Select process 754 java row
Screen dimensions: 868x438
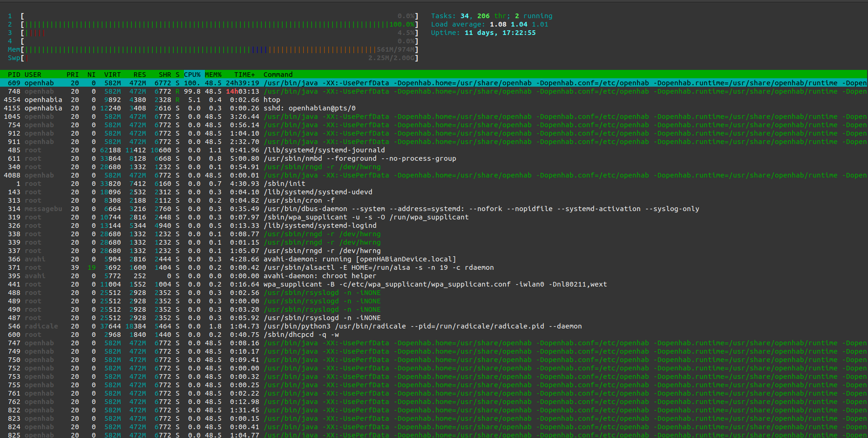434,125
